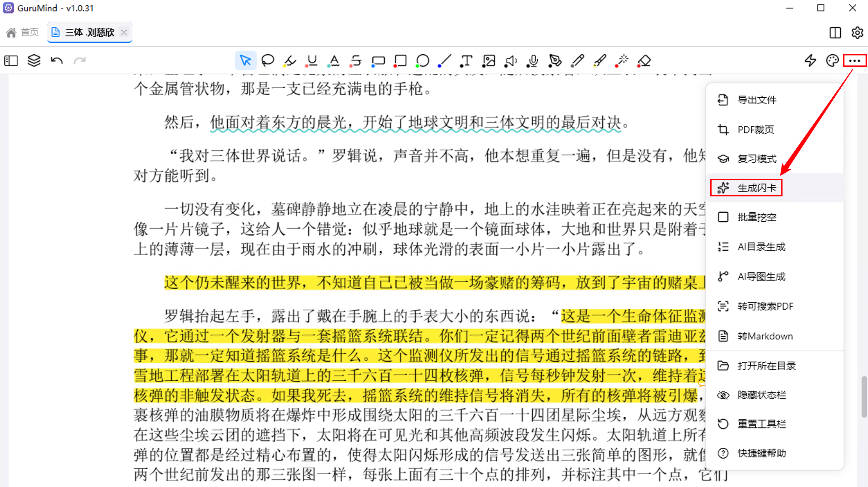Image resolution: width=868 pixels, height=487 pixels.
Task: Insert an image with image tool
Action: pos(489,61)
